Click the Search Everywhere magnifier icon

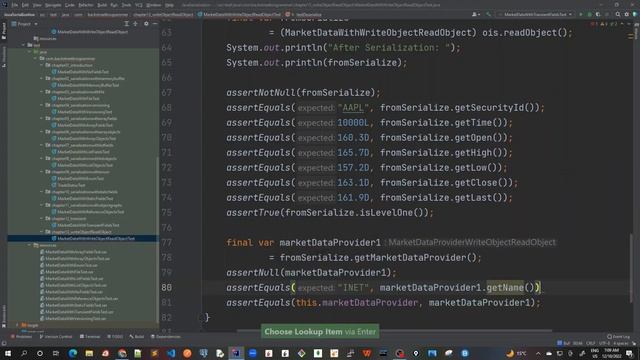coord(618,14)
